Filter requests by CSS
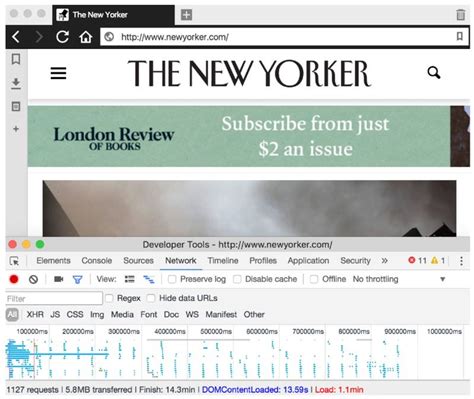This screenshot has width=474, height=399. coord(75,314)
